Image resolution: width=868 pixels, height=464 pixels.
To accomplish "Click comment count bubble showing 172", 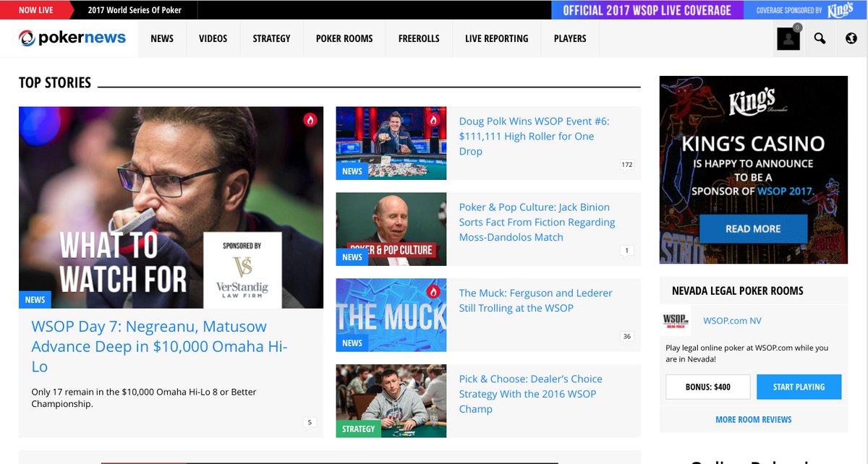I will [626, 165].
